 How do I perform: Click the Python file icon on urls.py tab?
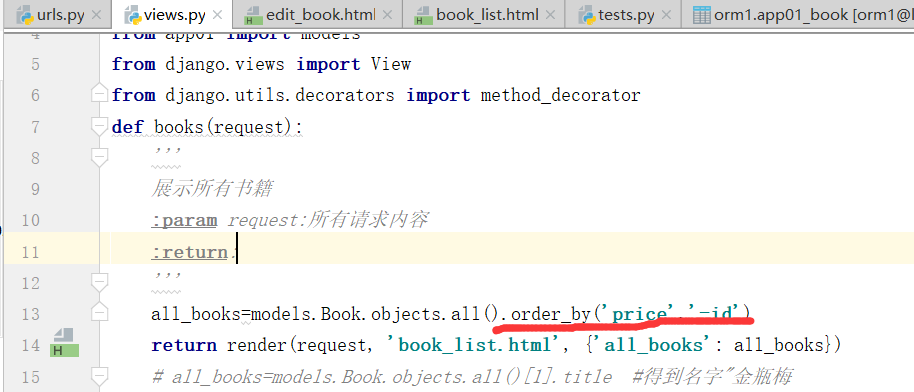pos(24,15)
